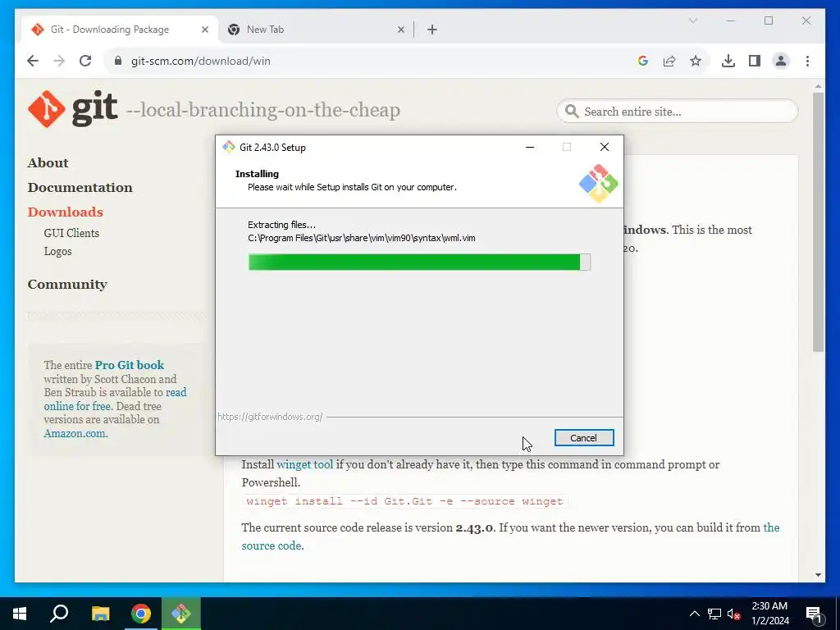Open gitforwindows.org link in installer
Screen dimensions: 840x630
[270, 416]
